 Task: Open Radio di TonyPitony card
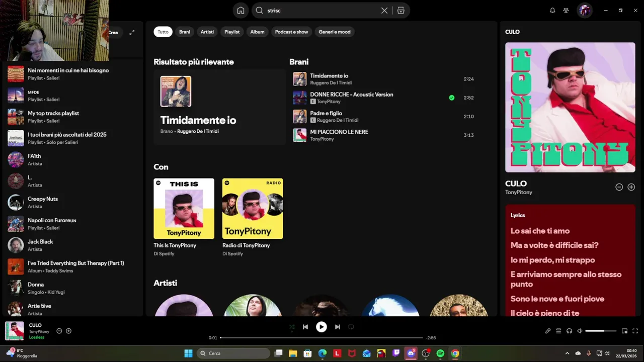click(x=253, y=217)
